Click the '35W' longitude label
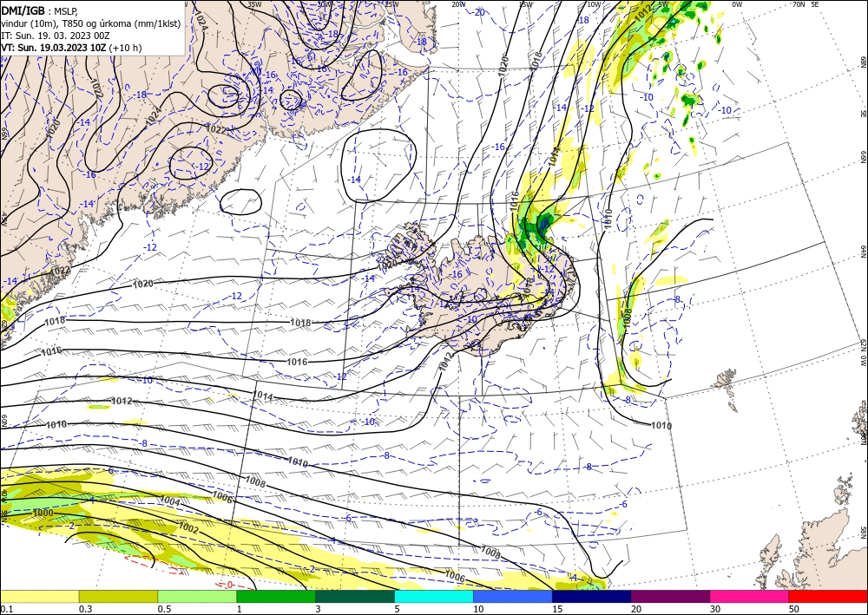The height and width of the screenshot is (615, 868). pos(254,4)
